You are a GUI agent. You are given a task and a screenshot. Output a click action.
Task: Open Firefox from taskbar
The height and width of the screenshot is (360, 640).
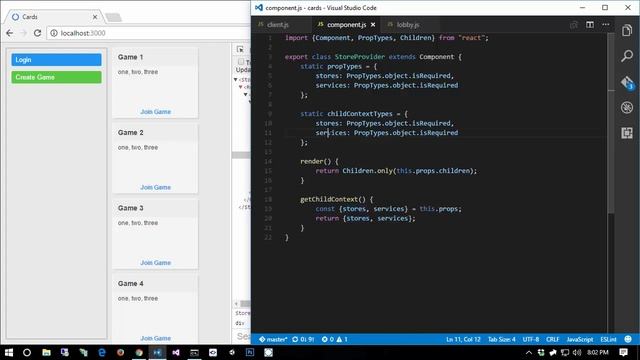tap(120, 352)
